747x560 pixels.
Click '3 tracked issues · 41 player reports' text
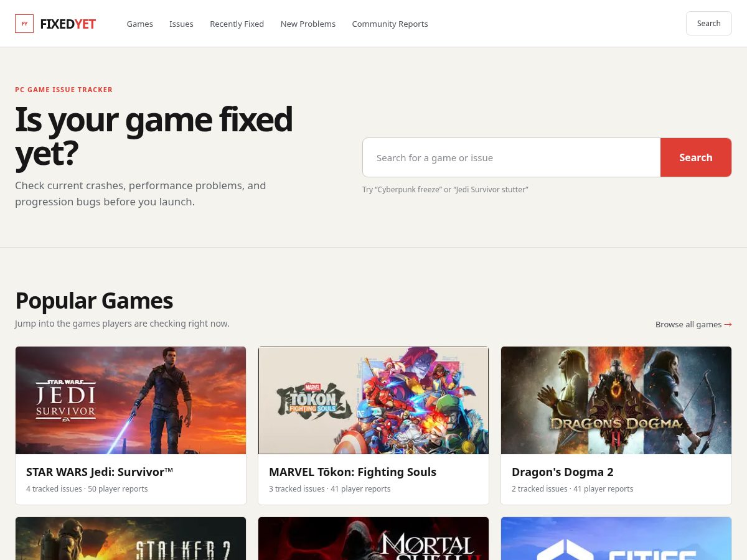(x=330, y=489)
